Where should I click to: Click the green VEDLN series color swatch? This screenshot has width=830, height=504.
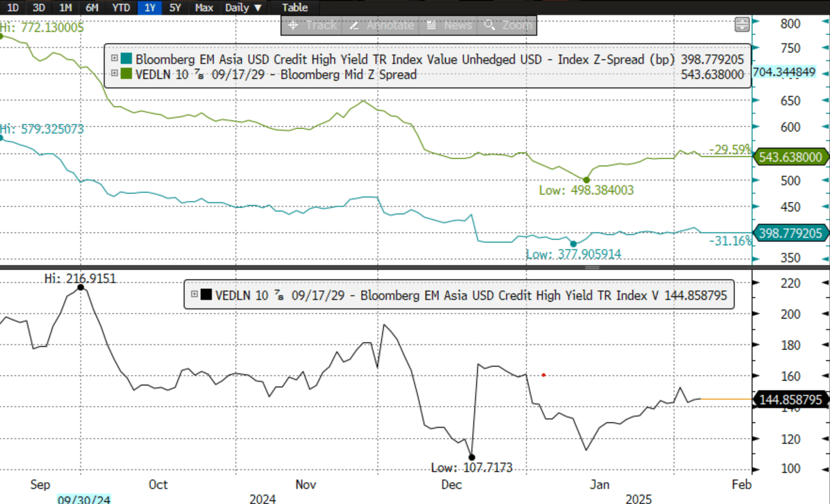pos(127,74)
